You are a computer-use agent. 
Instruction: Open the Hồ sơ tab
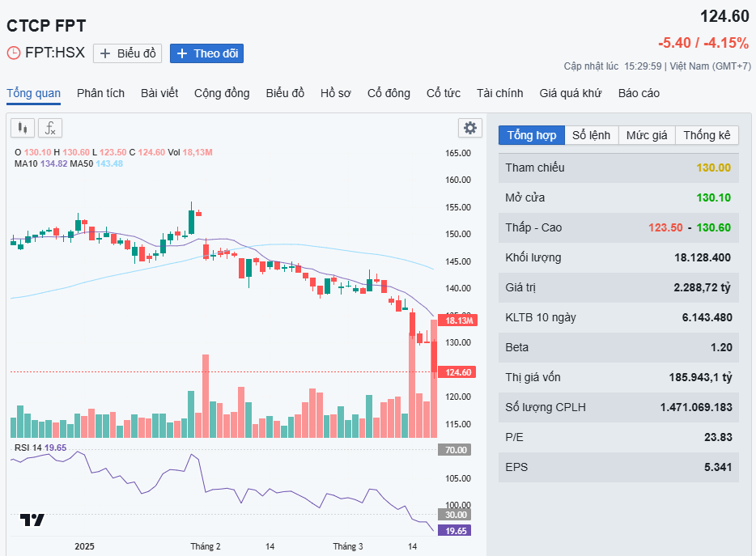click(336, 93)
